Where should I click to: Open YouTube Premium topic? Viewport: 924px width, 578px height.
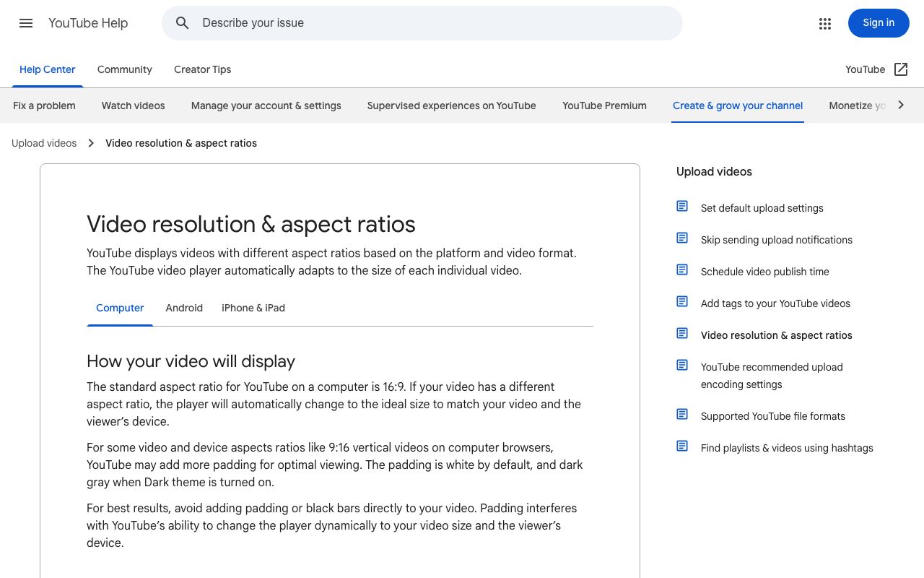[x=605, y=105]
